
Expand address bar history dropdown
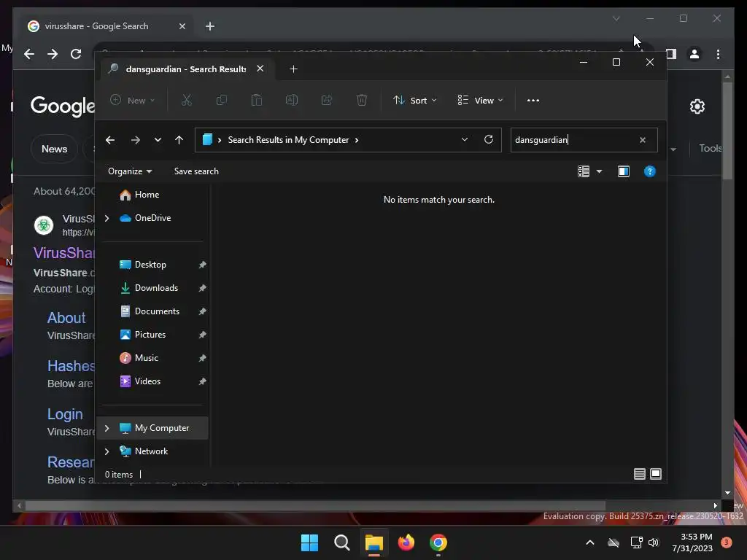coord(465,139)
